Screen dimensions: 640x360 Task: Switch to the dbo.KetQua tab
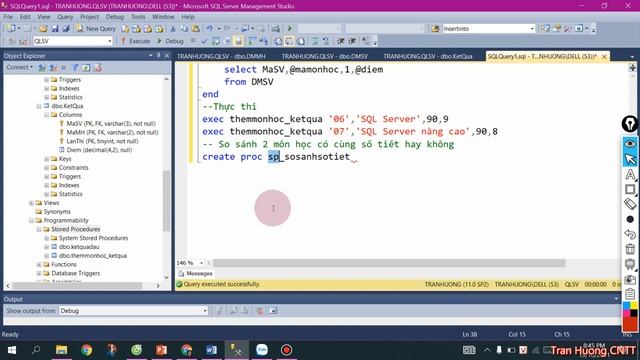[428, 56]
